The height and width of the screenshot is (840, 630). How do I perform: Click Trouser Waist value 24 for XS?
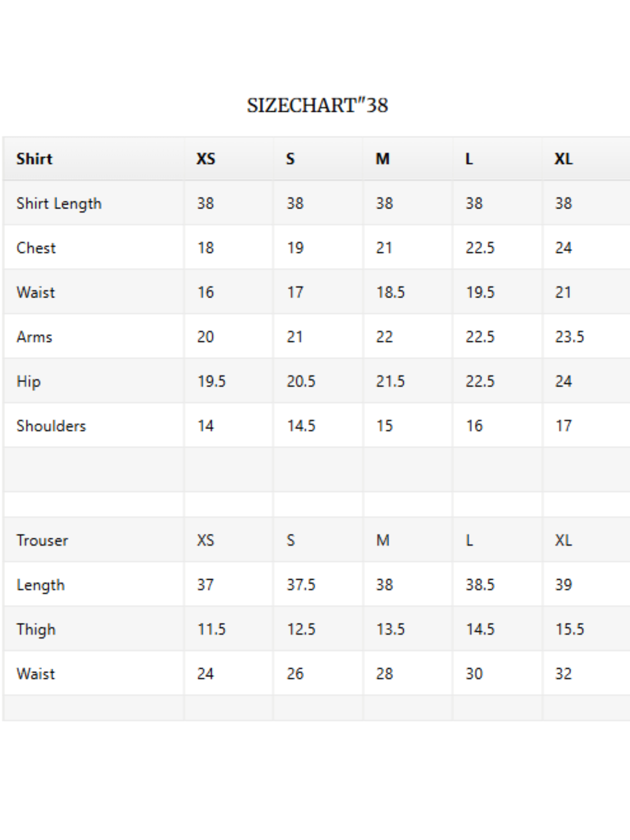tap(205, 674)
